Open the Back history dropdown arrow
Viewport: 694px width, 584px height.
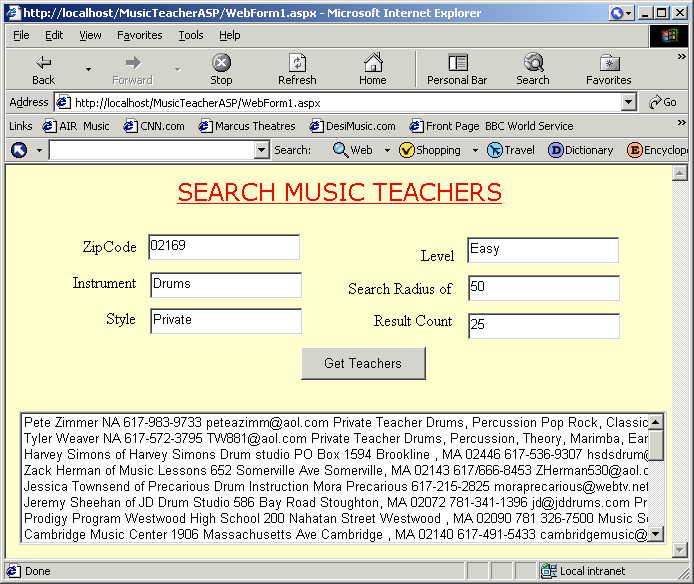coord(89,69)
